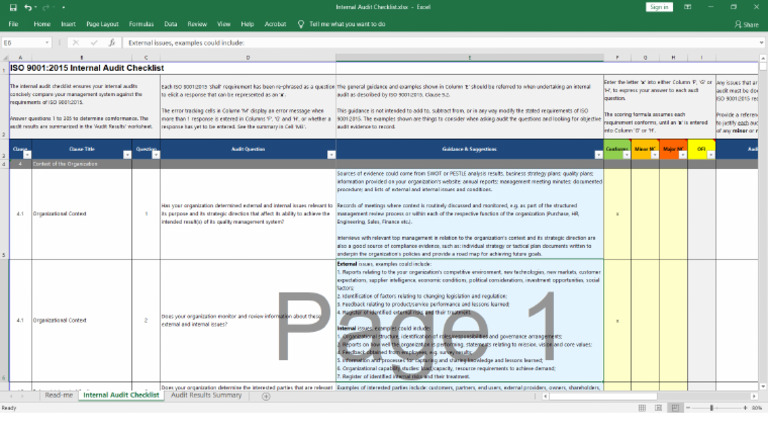768x433 pixels.
Task: Switch to the Insert ribbon tab
Action: tap(68, 24)
